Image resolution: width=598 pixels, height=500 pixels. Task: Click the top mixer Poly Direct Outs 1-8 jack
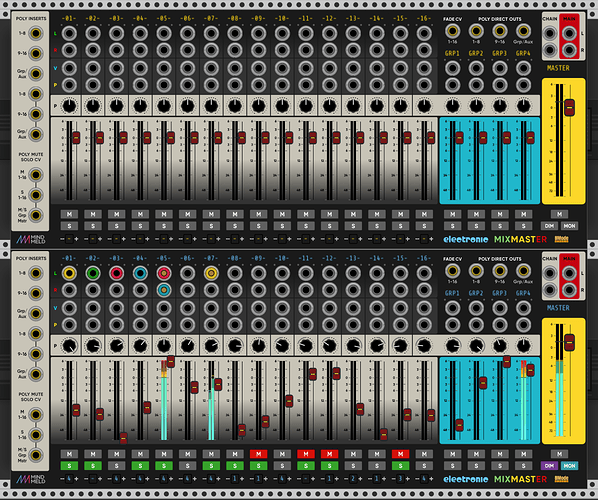[x=476, y=31]
